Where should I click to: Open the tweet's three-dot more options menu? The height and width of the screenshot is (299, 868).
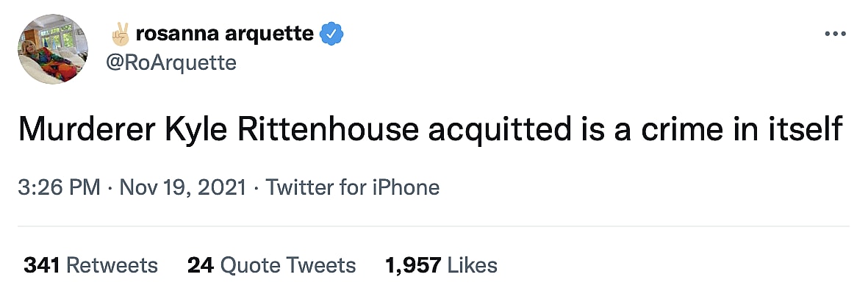(836, 35)
